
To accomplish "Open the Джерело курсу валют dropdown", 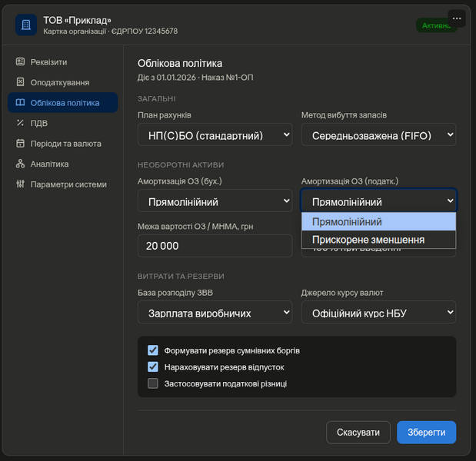I will point(378,312).
